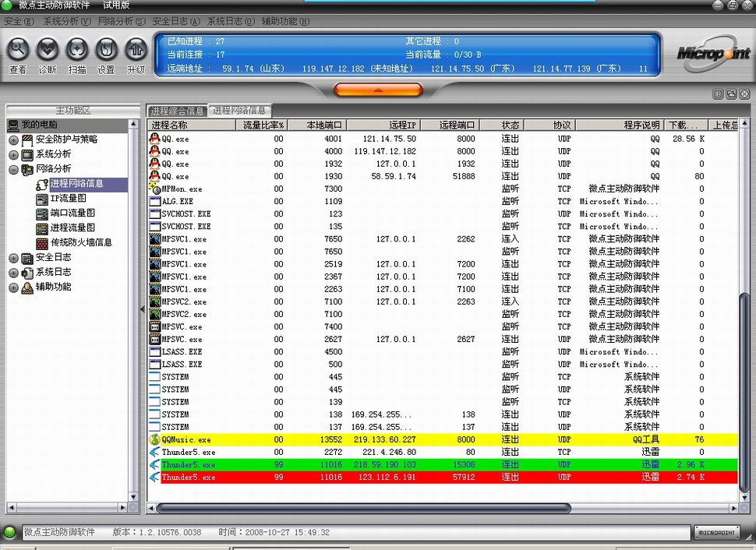Open the IP流量图 chart icon
Image resolution: width=756 pixels, height=550 pixels.
(x=42, y=199)
